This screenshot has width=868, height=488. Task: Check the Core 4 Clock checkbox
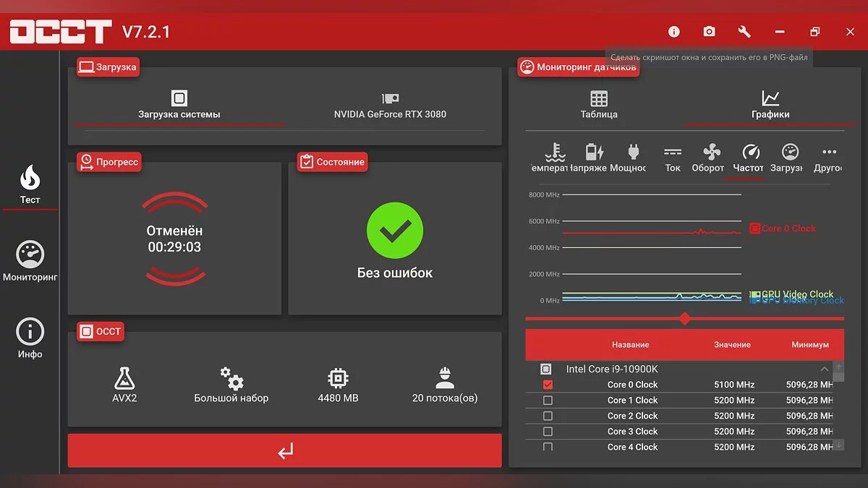(548, 447)
